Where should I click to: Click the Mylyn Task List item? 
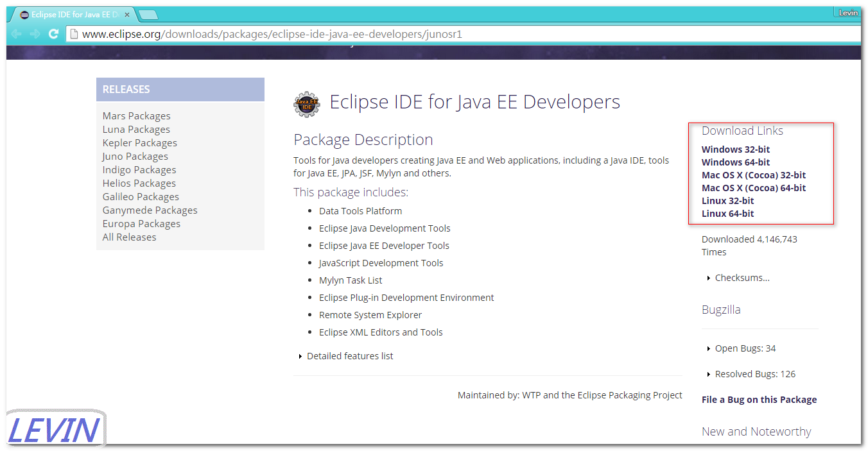click(351, 280)
